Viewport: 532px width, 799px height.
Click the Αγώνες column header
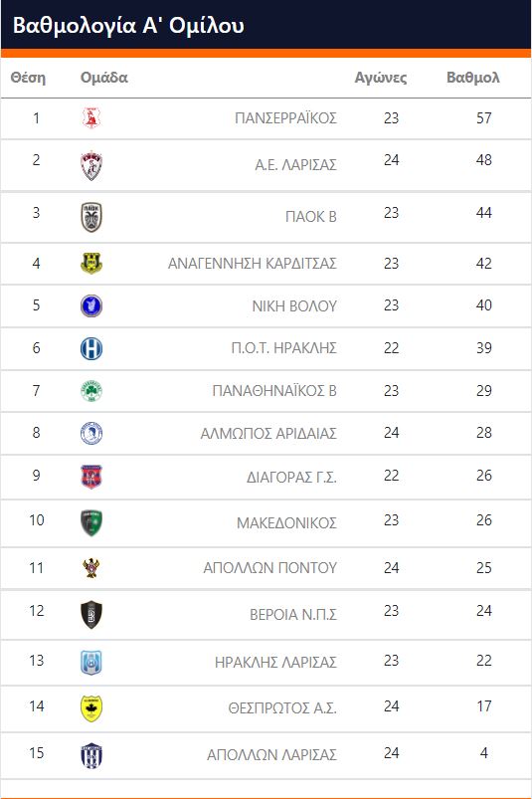[381, 78]
